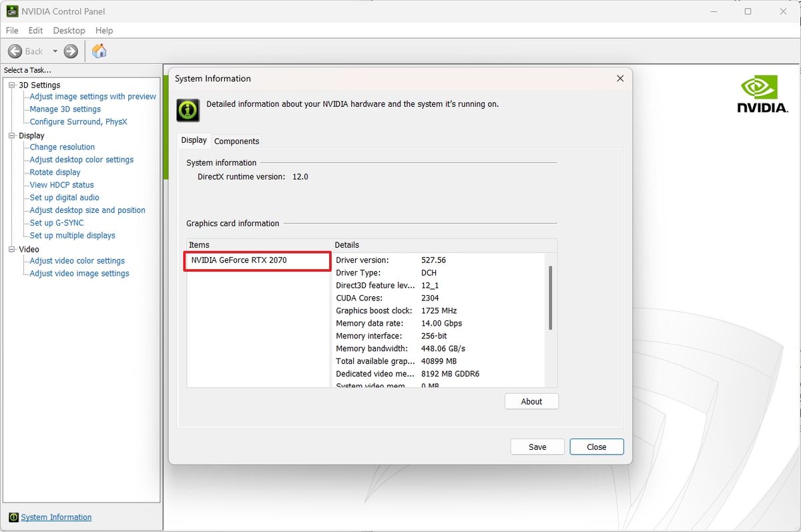Click the forward navigation arrow
Screen dimensions: 801x532
tap(70, 51)
